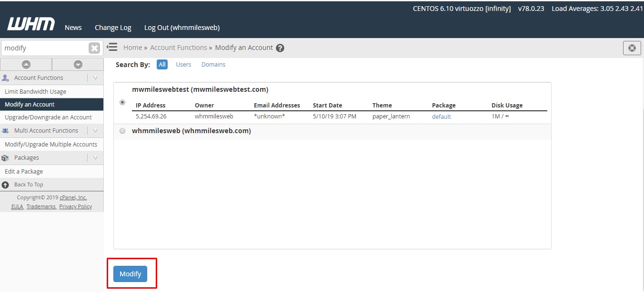Collapse the Multi Account Functions chevron
Viewport: 644px width, 292px height.
(x=95, y=130)
